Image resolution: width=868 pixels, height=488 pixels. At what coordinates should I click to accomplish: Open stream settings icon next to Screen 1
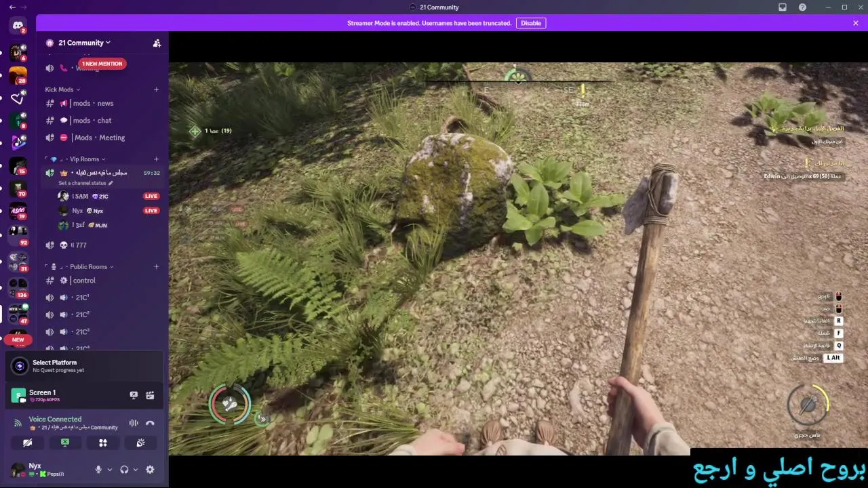click(150, 395)
